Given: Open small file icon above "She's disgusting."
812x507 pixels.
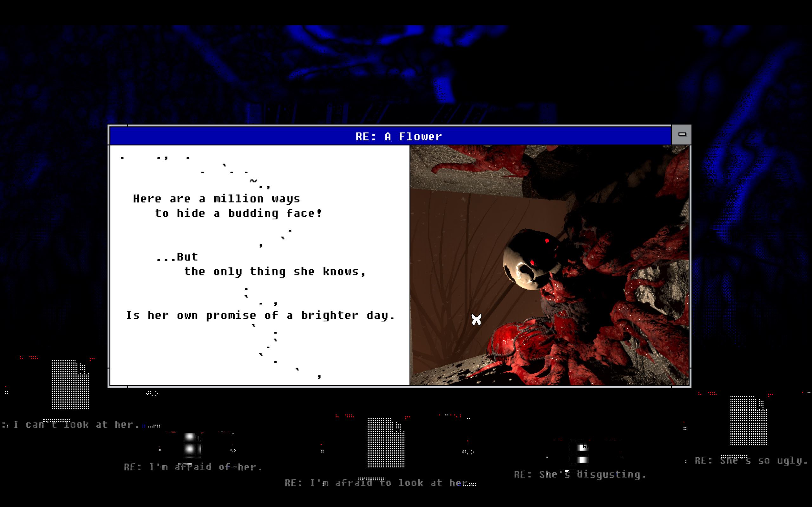Looking at the screenshot, I should (579, 453).
